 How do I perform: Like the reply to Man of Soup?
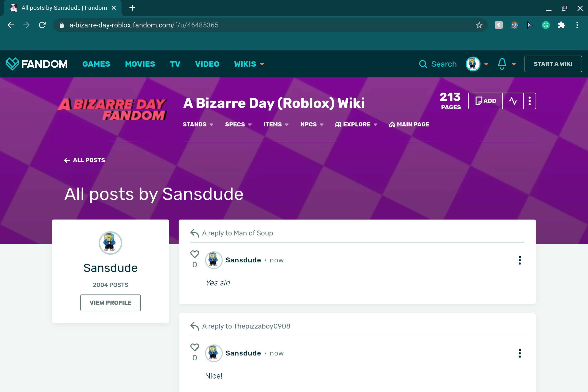[x=195, y=254]
